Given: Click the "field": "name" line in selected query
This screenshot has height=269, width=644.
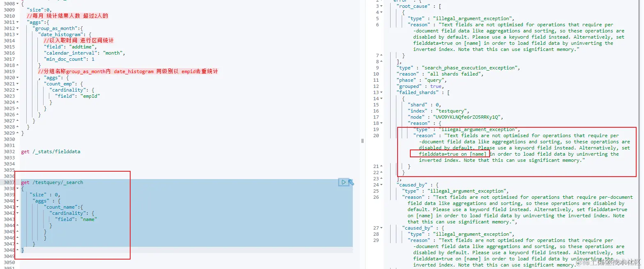Looking at the screenshot, I should (x=76, y=219).
